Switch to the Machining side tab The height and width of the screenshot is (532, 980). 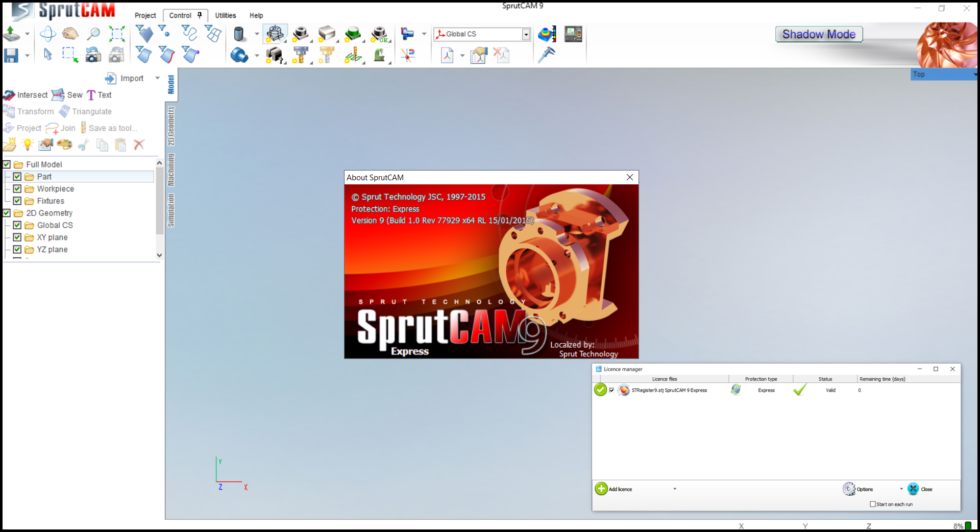171,170
